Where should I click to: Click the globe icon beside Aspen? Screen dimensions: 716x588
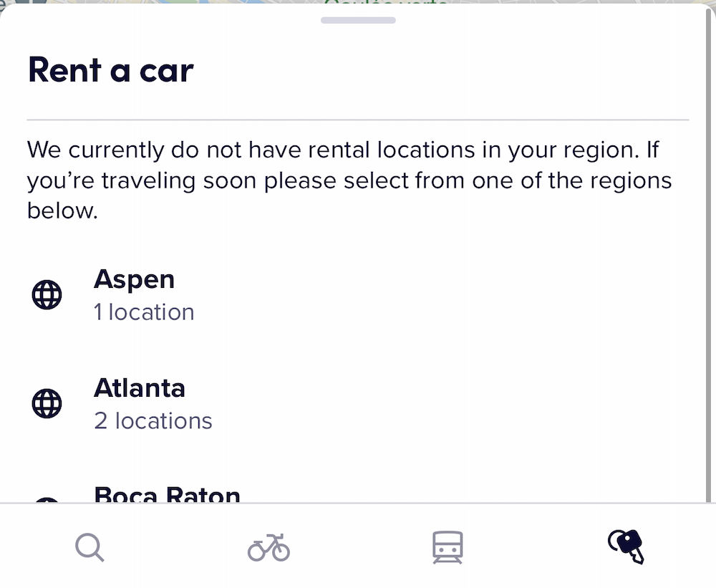click(46, 294)
